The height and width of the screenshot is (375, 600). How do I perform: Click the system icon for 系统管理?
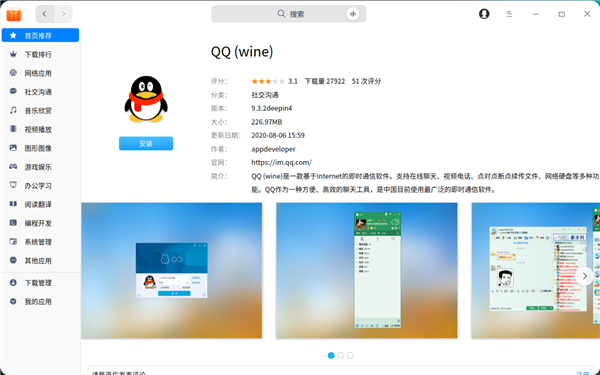pyautogui.click(x=13, y=241)
